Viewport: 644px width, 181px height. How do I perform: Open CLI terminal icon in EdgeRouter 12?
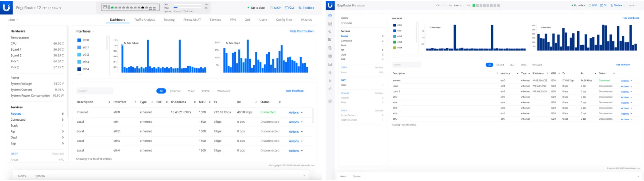pos(287,8)
